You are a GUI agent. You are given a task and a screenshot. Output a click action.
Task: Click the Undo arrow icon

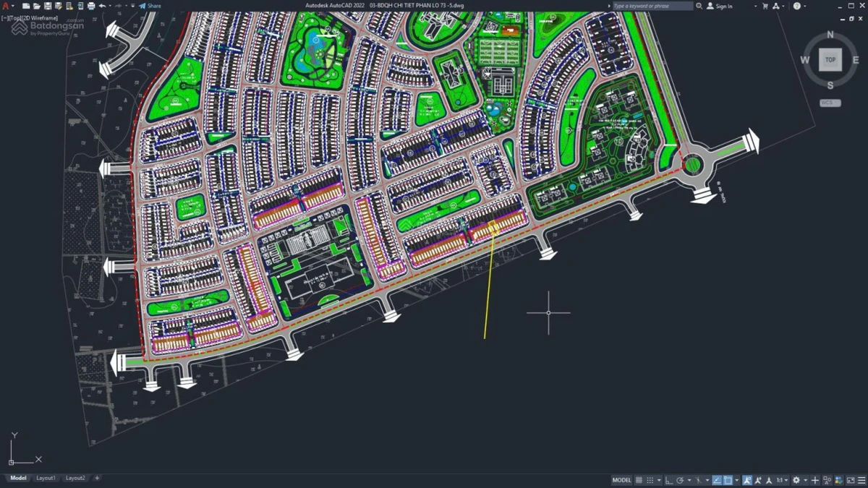pos(102,6)
